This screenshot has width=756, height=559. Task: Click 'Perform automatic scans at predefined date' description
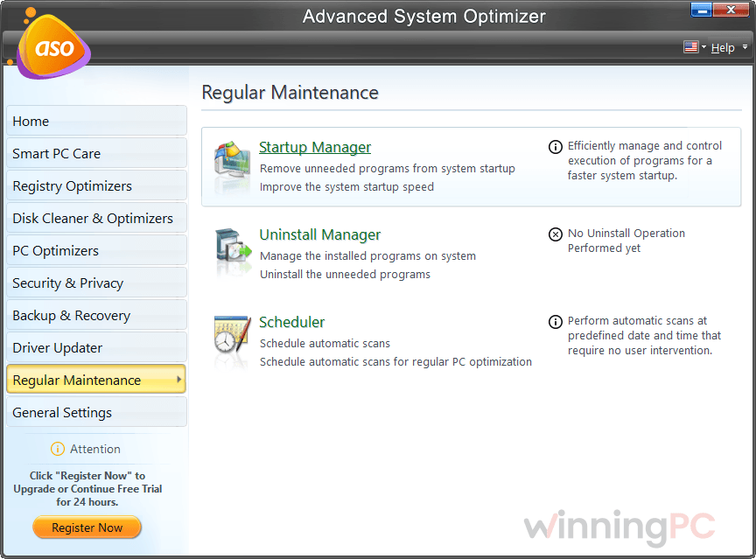coord(644,335)
